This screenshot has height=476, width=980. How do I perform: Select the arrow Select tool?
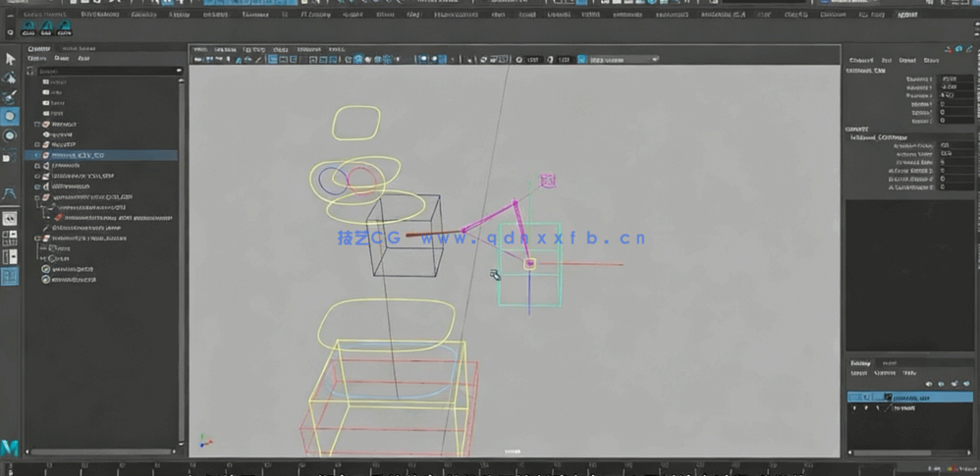pyautogui.click(x=10, y=59)
